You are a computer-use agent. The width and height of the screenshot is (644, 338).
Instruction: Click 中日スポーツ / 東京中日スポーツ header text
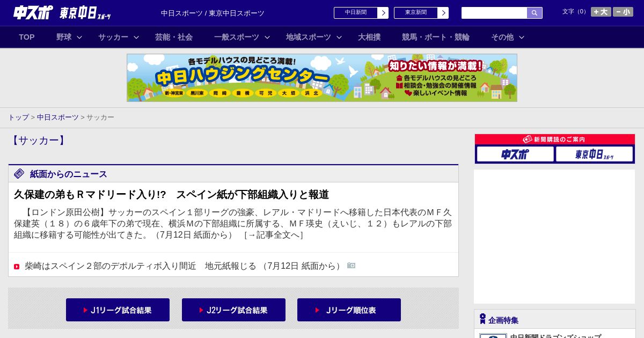coord(213,13)
